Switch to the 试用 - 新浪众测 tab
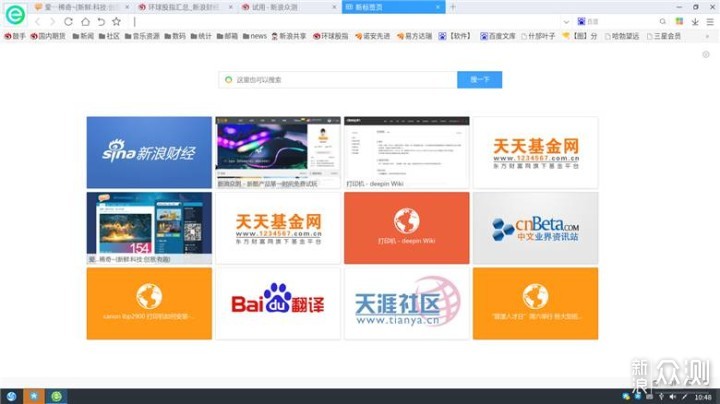 coord(290,7)
